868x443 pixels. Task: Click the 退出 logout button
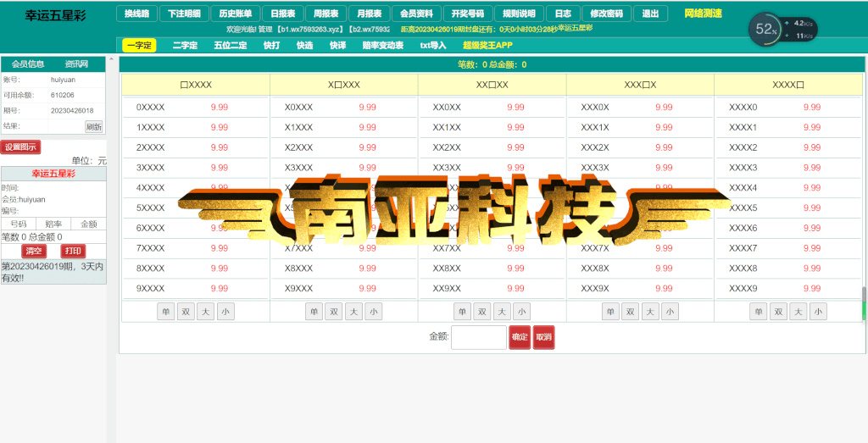click(x=650, y=14)
